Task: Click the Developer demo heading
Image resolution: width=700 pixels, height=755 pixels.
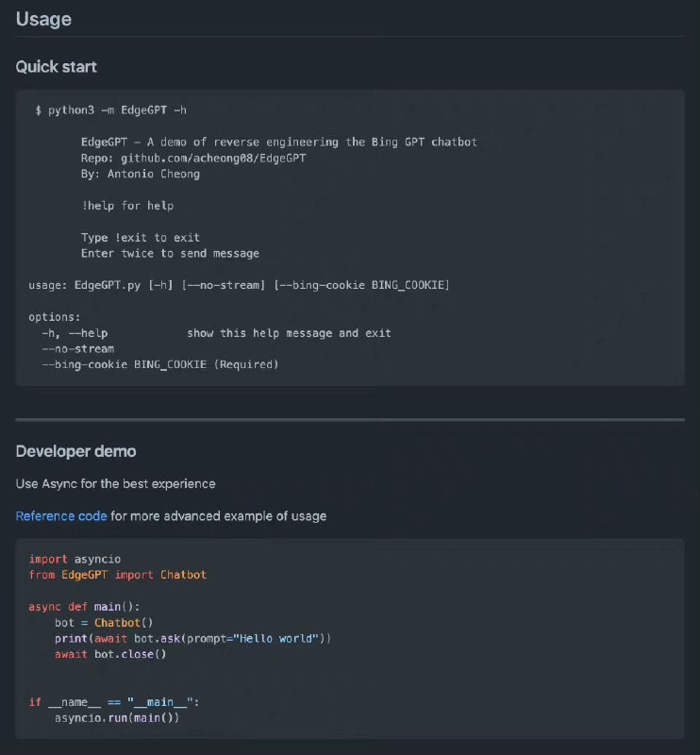Action: coord(75,451)
